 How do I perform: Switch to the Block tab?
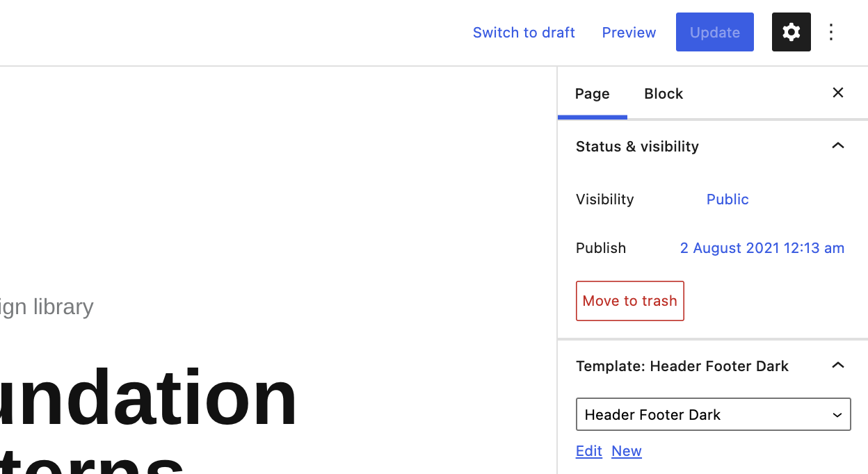(664, 94)
